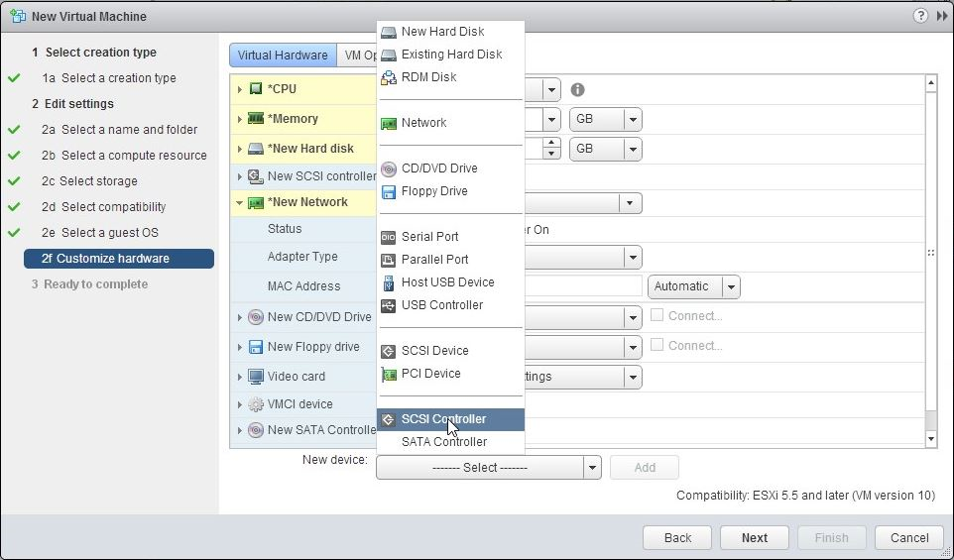Go to step 2b Select a compute resource
The height and width of the screenshot is (560, 954).
pyautogui.click(x=124, y=156)
